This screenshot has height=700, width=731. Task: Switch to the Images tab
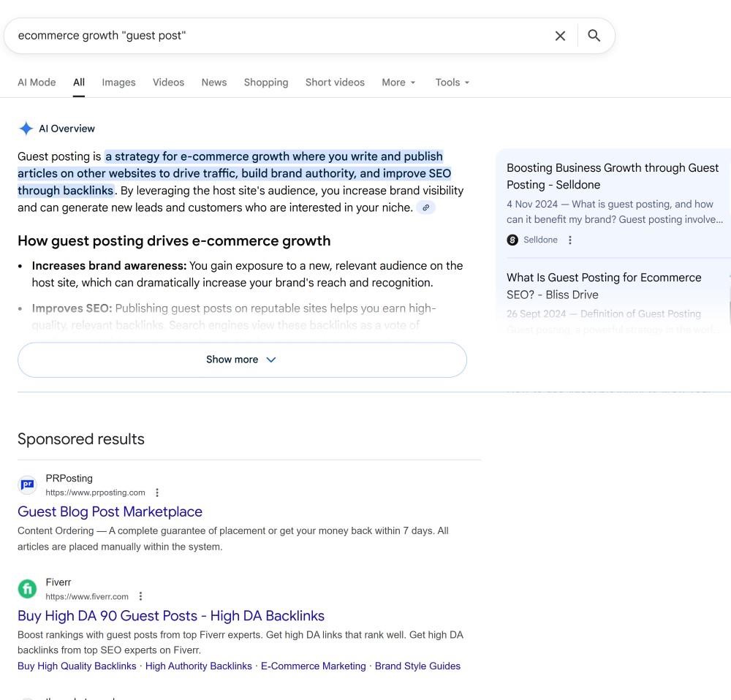(118, 83)
